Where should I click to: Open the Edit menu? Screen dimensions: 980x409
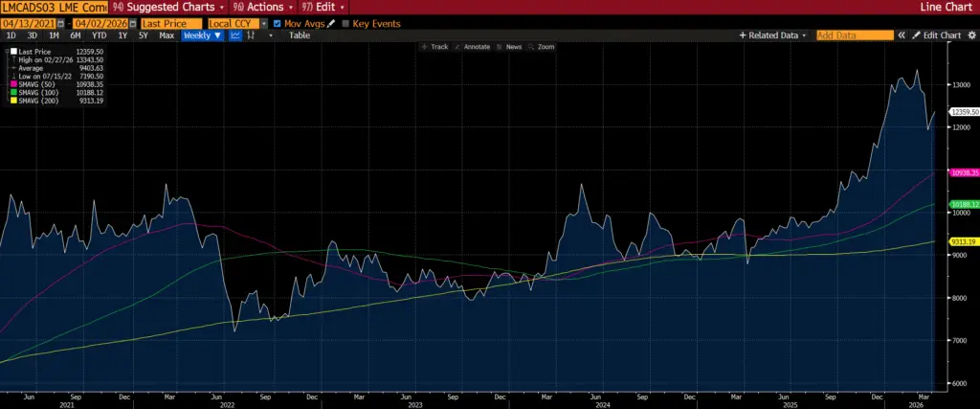323,7
